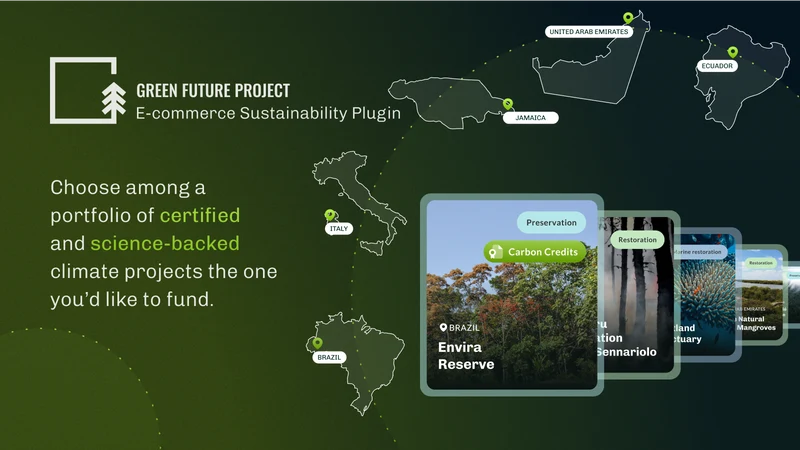Screen dimensions: 800x450
Task: Click the 'Natural Mangroves' card title
Action: click(x=757, y=323)
